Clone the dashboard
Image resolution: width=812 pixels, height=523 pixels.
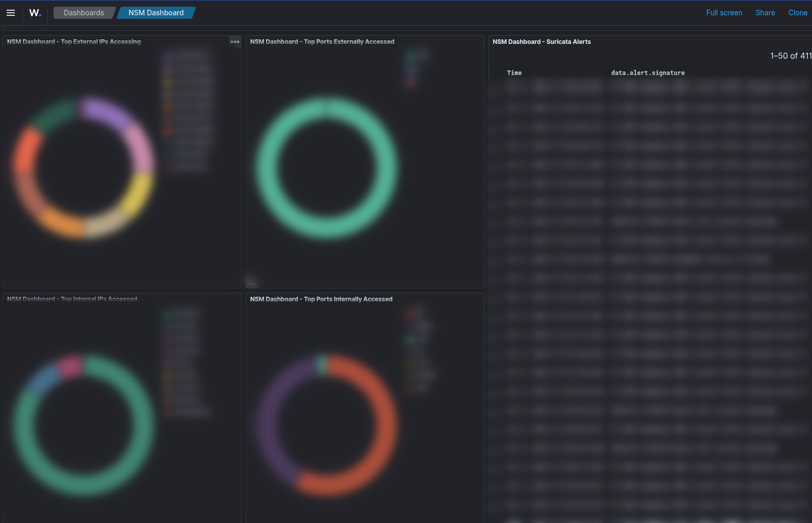click(x=798, y=13)
